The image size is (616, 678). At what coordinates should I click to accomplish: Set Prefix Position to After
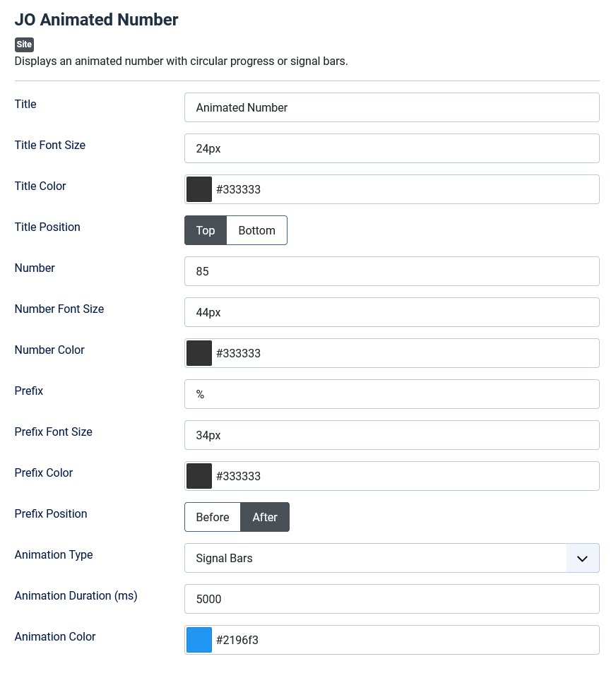point(265,517)
